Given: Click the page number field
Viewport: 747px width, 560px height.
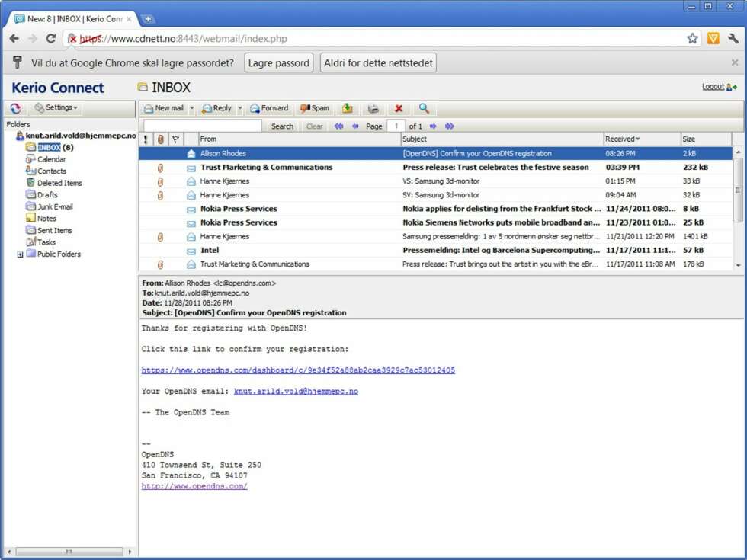Looking at the screenshot, I should (x=396, y=126).
